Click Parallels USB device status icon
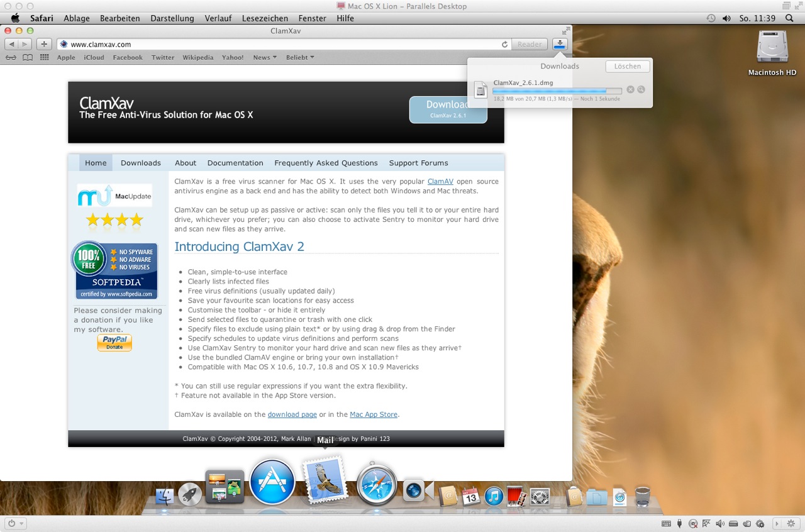 [680, 524]
